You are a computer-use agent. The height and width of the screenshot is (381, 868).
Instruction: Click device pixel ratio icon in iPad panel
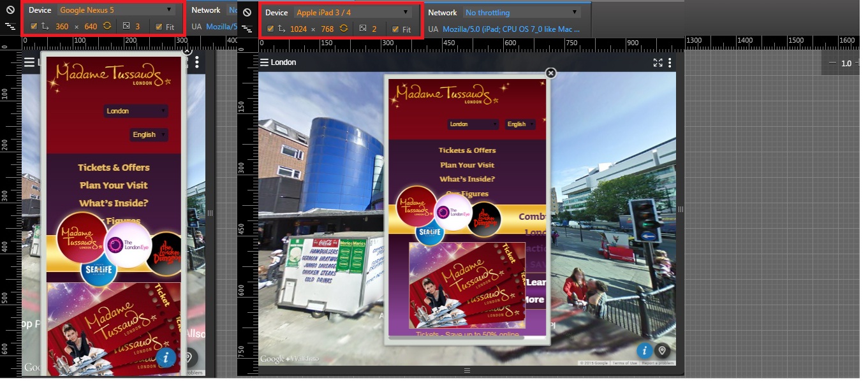pos(363,29)
